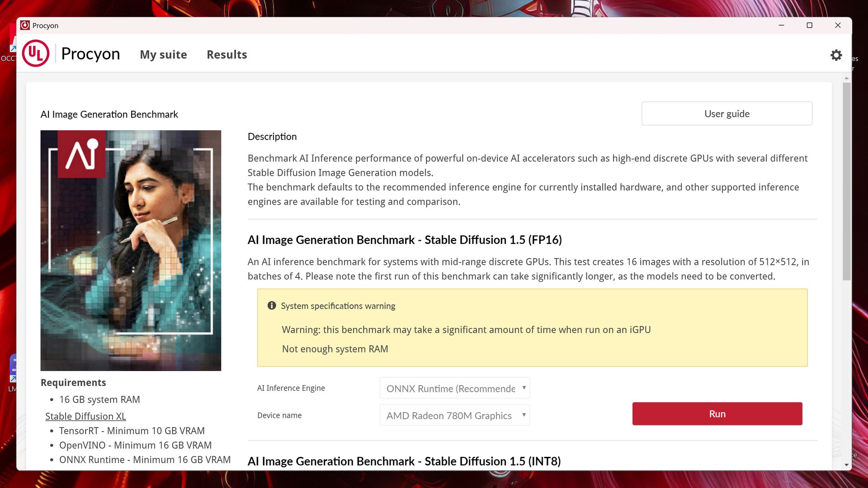Expand the Device name dropdown

[454, 415]
